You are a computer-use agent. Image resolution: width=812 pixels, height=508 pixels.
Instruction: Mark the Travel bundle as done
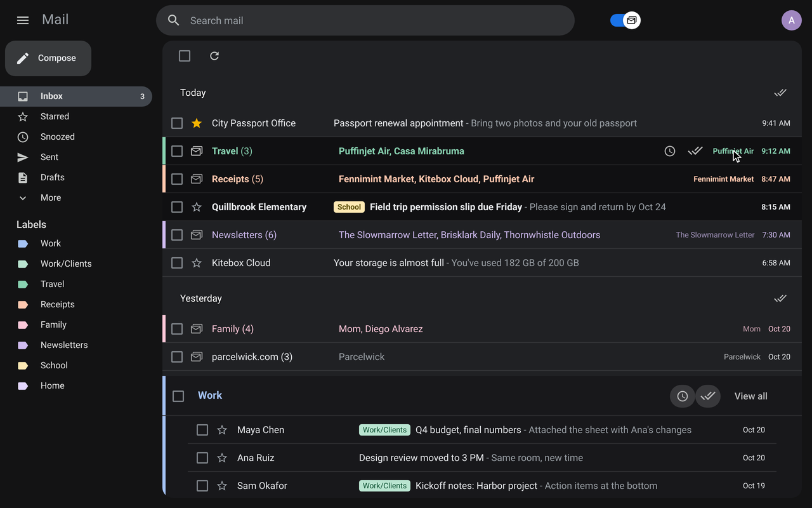(695, 151)
